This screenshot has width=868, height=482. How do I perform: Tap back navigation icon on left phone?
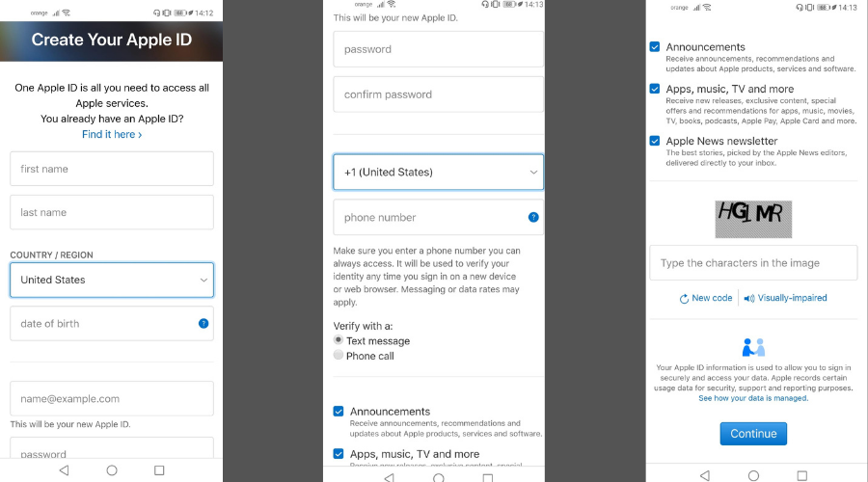(65, 470)
